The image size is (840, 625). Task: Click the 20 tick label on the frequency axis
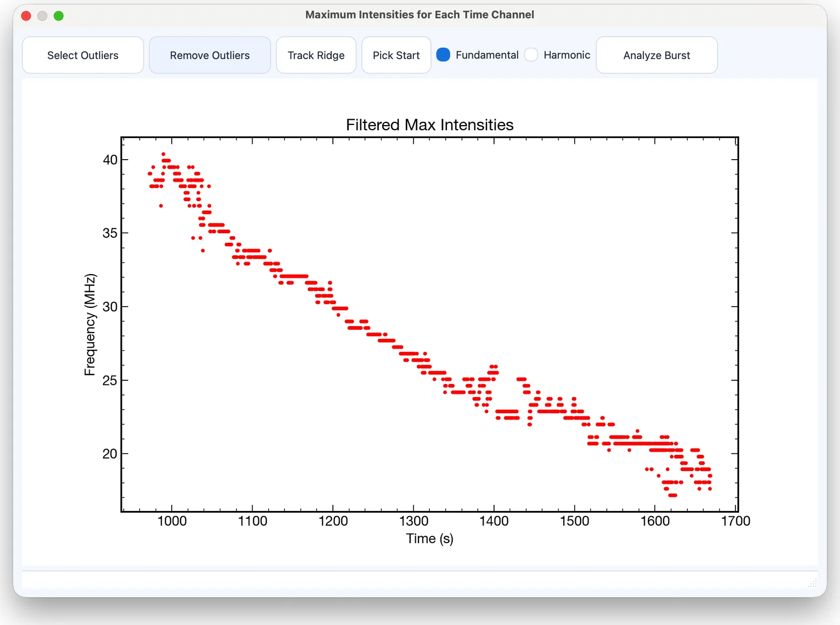coord(110,454)
